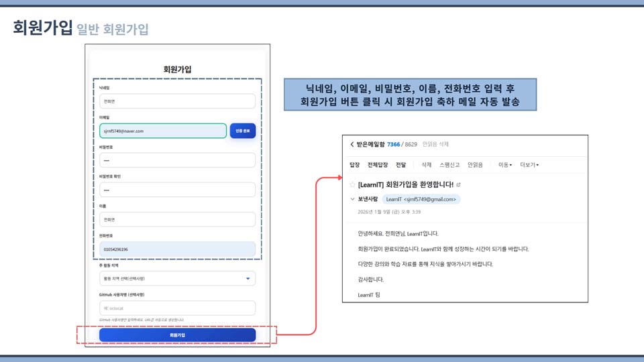Open the 이동 dropdown in mail toolbar
Viewport: 644px width, 362px height.
coord(504,165)
